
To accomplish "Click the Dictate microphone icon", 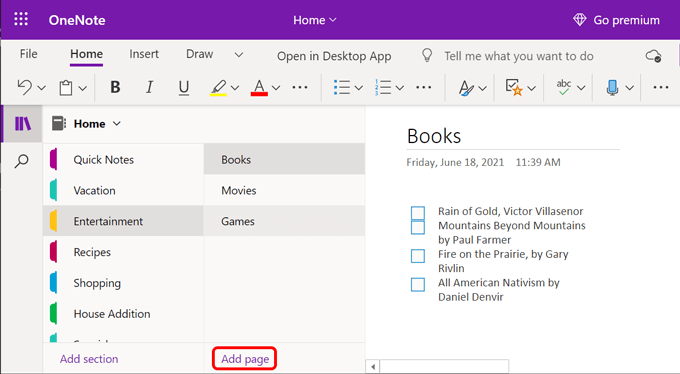I will click(x=612, y=88).
